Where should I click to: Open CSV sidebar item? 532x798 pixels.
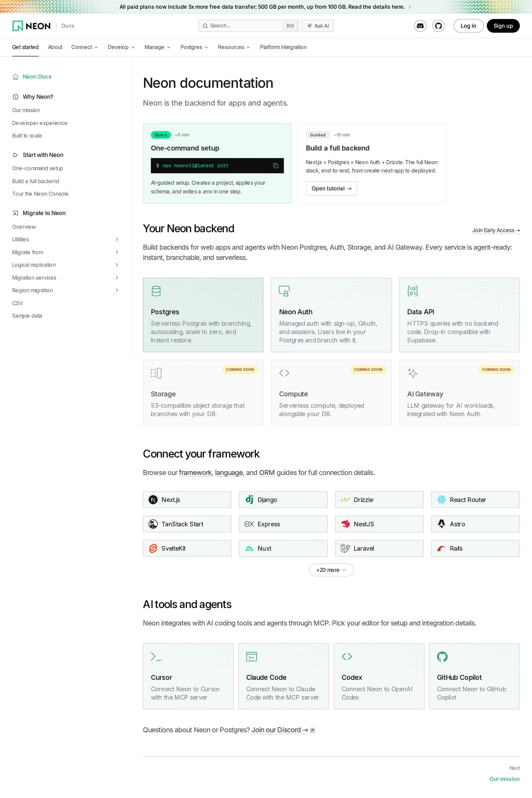(17, 303)
